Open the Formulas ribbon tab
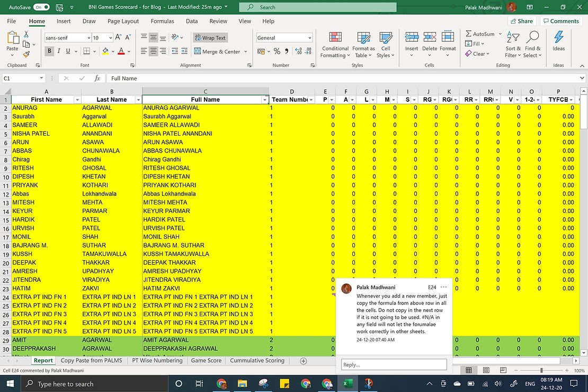 click(162, 21)
